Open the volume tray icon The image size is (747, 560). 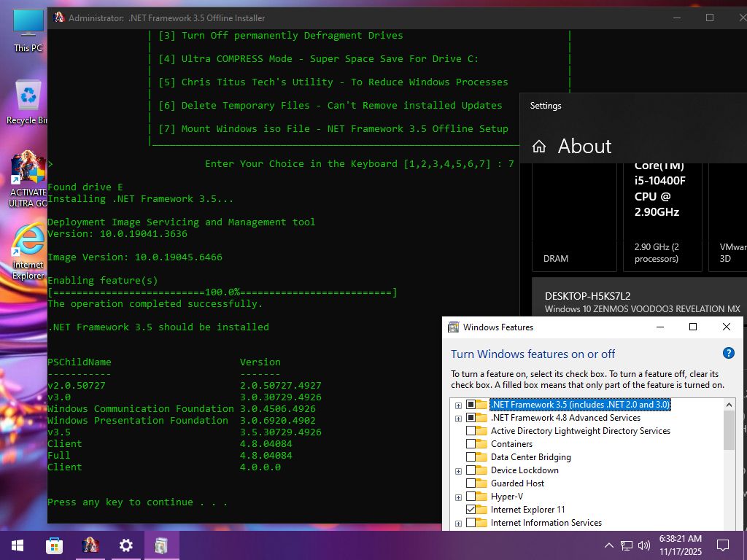click(644, 545)
